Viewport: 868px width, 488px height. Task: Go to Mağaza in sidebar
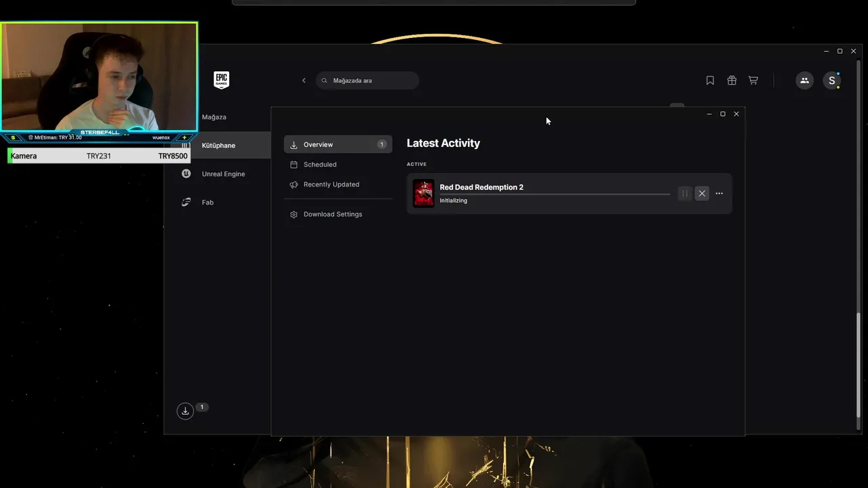pos(214,117)
